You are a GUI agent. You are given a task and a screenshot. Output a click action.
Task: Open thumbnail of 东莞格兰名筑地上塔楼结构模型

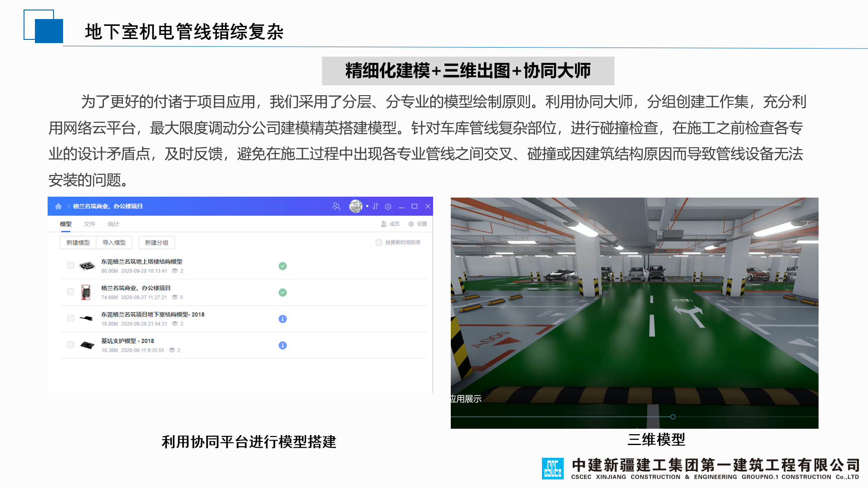point(87,266)
